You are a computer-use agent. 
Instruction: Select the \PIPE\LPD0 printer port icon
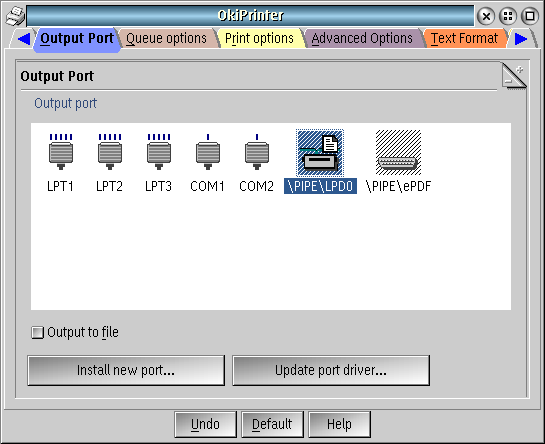(x=320, y=153)
